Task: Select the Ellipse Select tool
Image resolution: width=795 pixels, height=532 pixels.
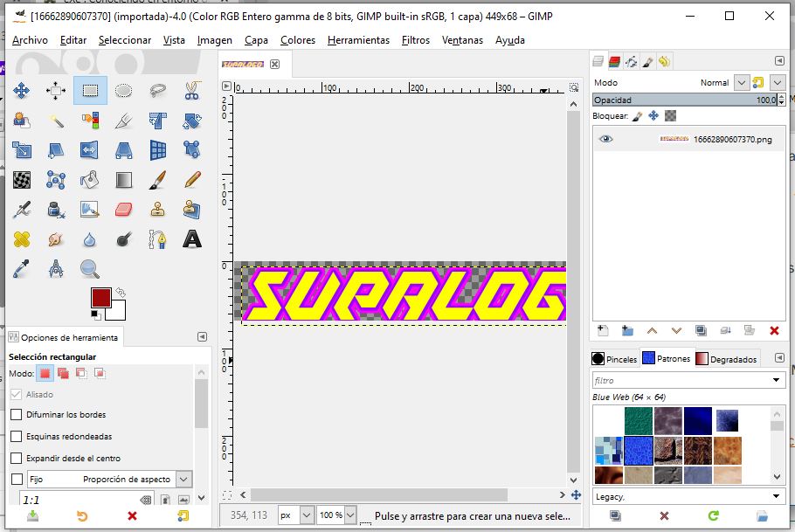Action: pyautogui.click(x=124, y=91)
